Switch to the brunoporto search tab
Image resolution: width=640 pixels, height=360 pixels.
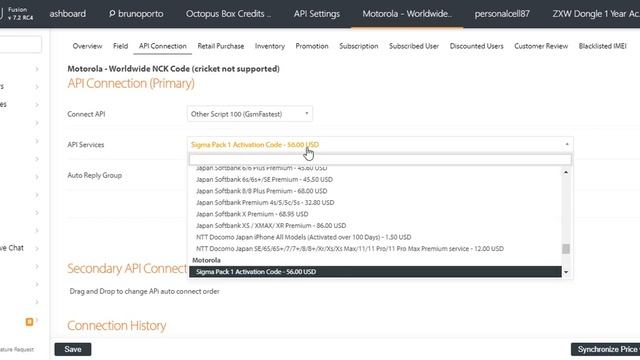[x=136, y=13]
